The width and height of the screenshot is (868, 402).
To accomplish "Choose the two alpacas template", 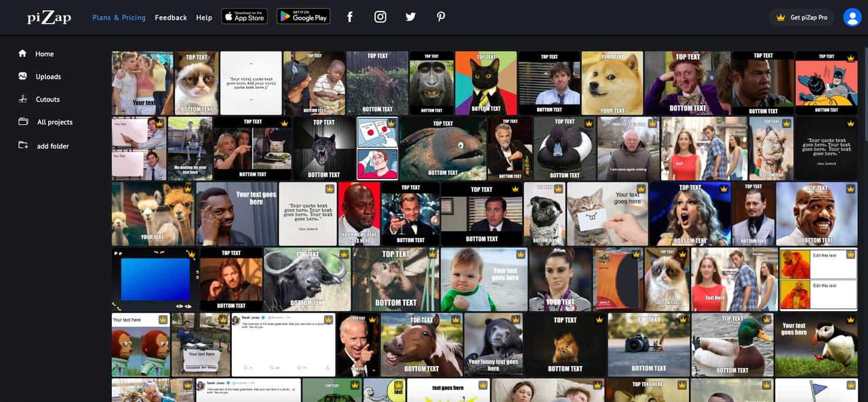I will 153,214.
